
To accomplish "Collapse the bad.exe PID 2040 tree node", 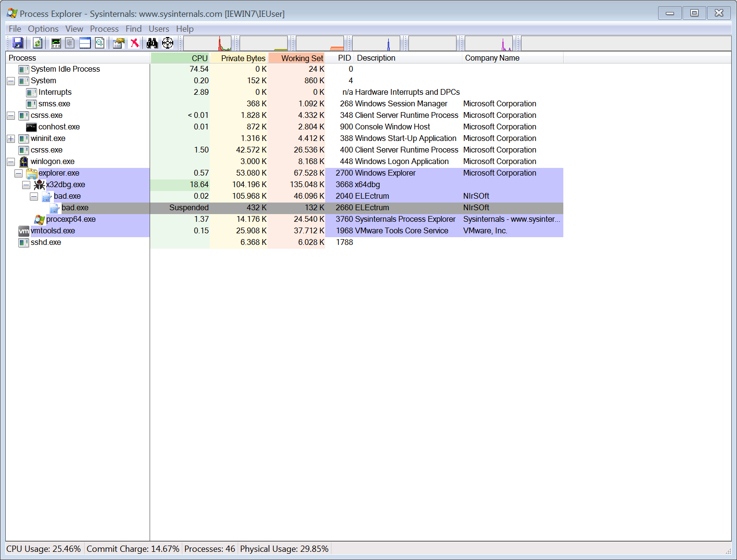I will pos(34,196).
